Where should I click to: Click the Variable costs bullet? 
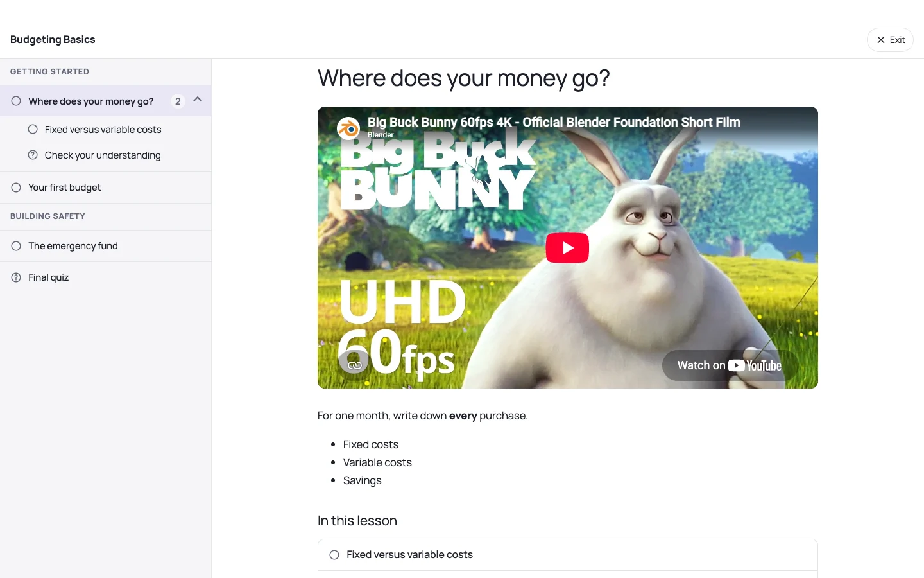click(x=377, y=462)
